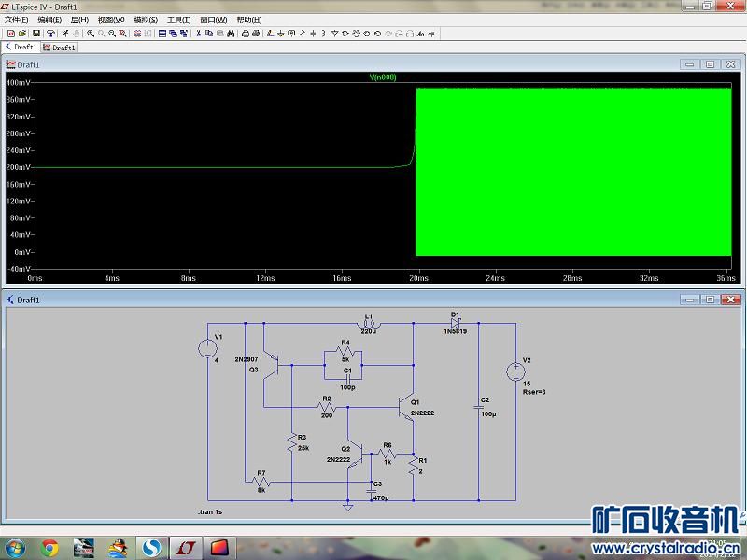Screen dimensions: 747x560
Task: Click the Find binoculars icon
Action: pos(231,34)
